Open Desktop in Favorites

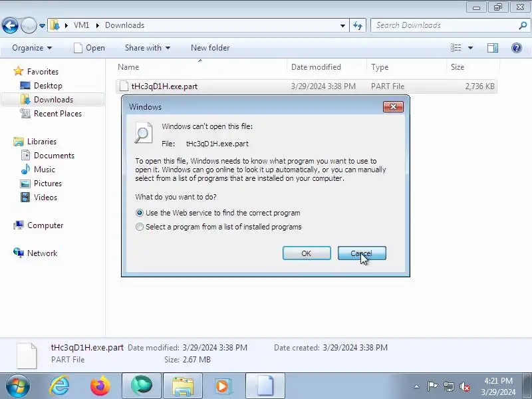[41, 86]
